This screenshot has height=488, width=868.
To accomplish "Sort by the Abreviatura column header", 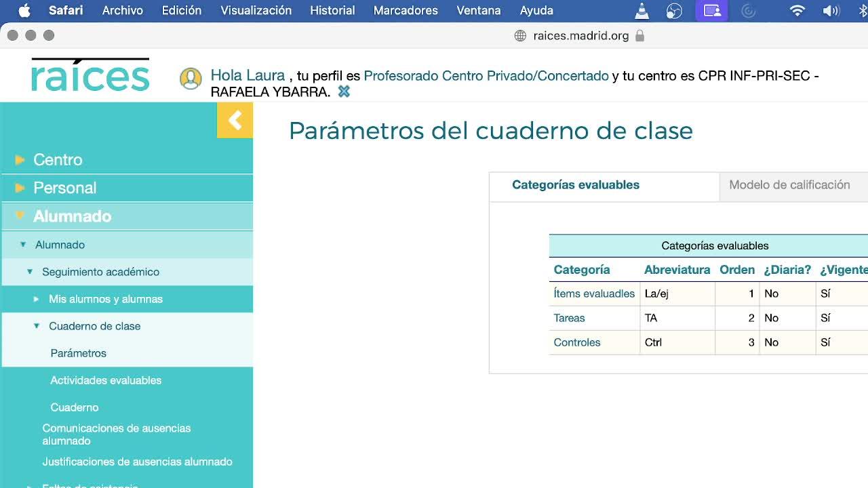I will click(677, 270).
